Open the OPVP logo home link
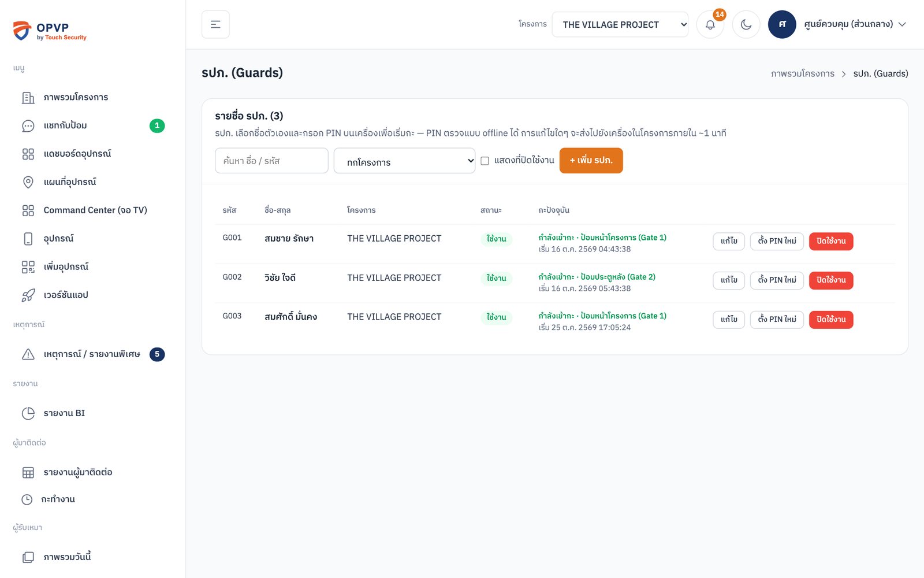 click(x=50, y=31)
